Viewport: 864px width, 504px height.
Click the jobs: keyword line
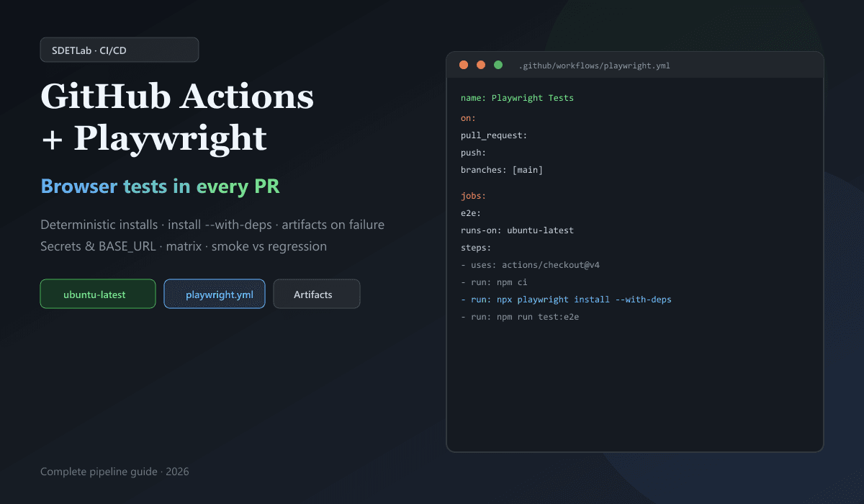coord(474,195)
